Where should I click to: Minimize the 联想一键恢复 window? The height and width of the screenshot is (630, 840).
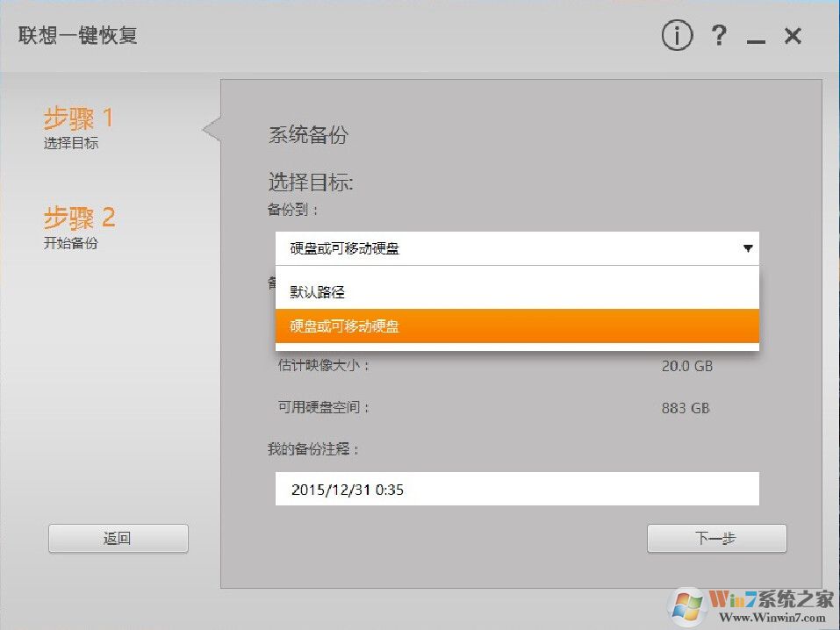click(x=756, y=40)
